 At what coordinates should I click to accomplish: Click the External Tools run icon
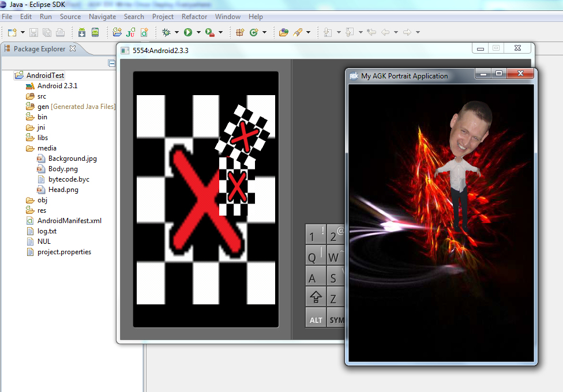pyautogui.click(x=210, y=32)
